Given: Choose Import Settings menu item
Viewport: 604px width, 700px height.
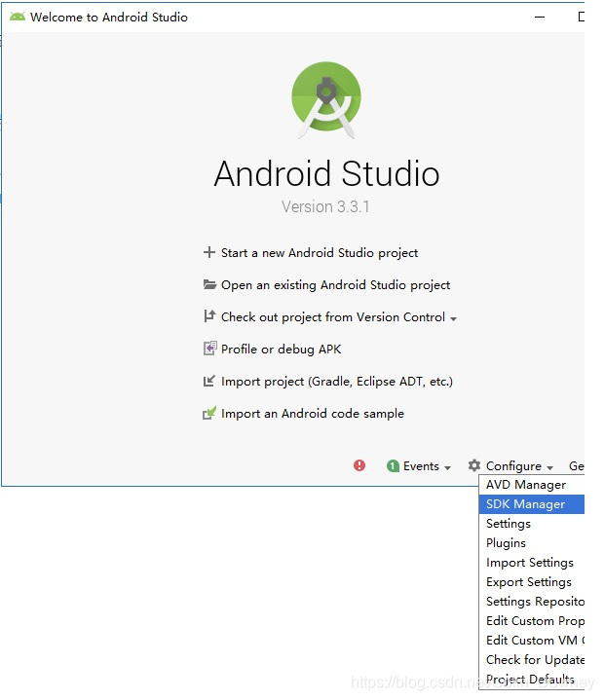Looking at the screenshot, I should pos(532,563).
